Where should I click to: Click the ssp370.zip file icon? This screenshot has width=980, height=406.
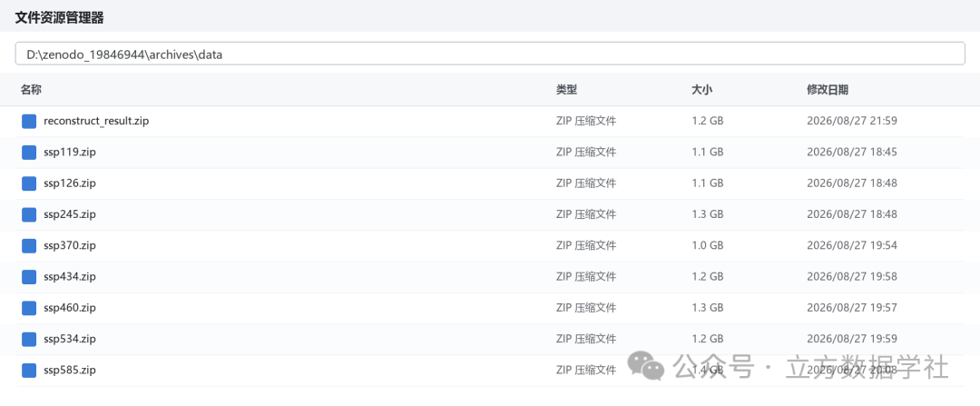click(x=29, y=246)
